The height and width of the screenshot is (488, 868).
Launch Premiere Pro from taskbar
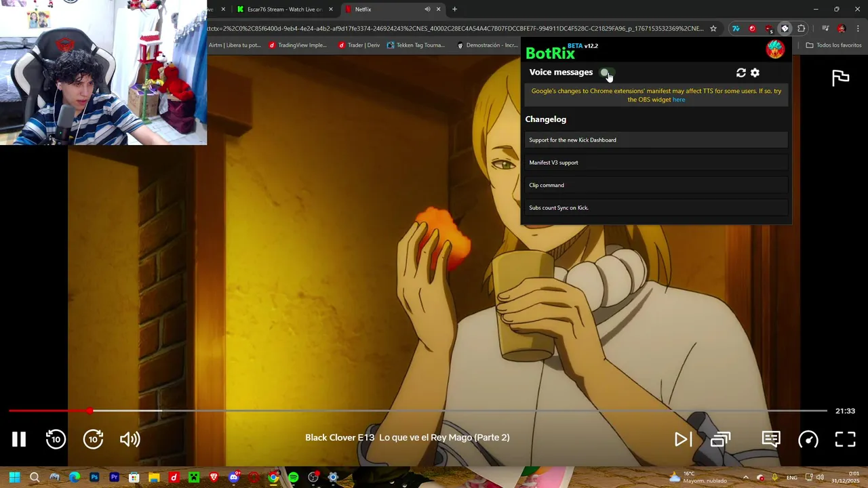pyautogui.click(x=114, y=477)
